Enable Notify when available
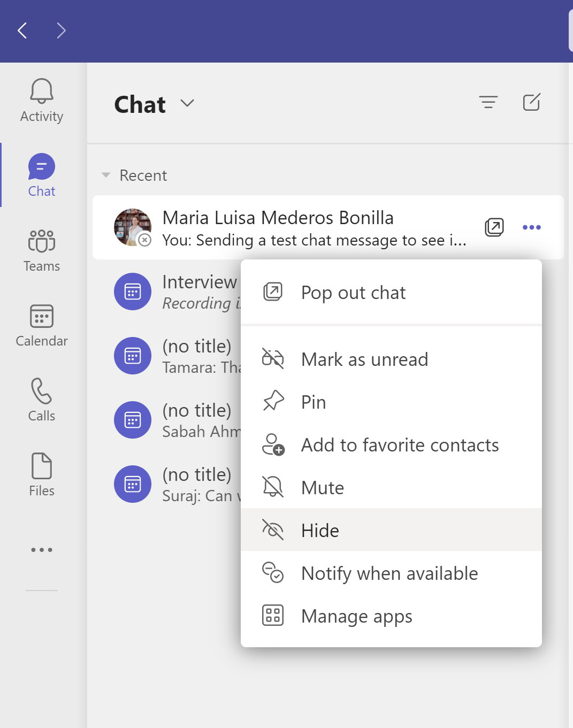 pyautogui.click(x=389, y=573)
